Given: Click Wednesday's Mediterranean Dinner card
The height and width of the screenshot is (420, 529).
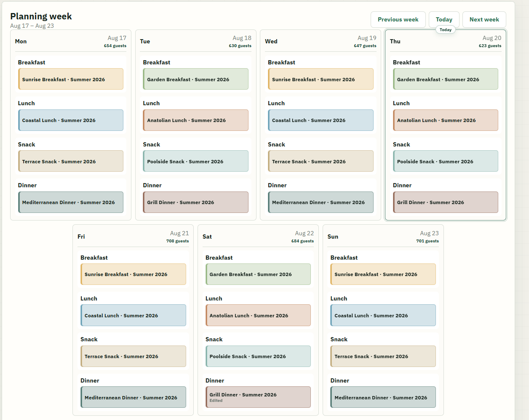Looking at the screenshot, I should (x=321, y=202).
